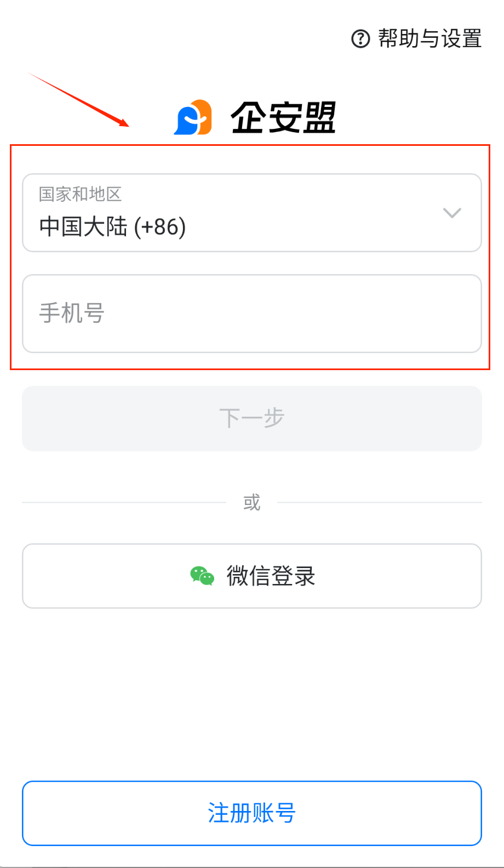Open the 国家和地区 dropdown
This screenshot has width=504, height=868.
click(251, 213)
